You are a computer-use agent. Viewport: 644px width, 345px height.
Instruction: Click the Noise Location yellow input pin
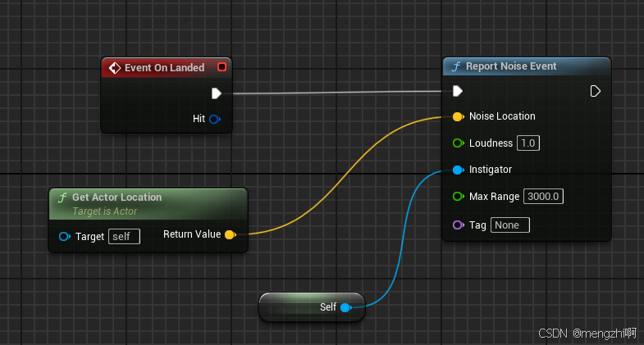[x=458, y=116]
